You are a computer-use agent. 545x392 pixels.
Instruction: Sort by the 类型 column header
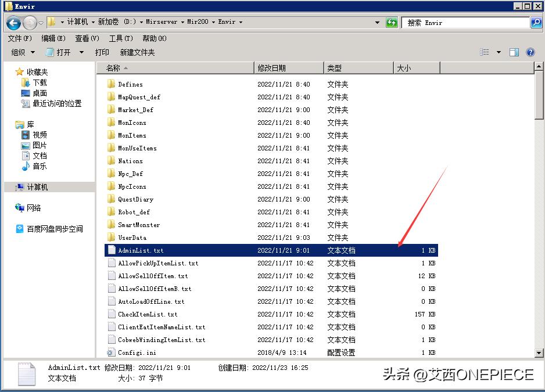click(x=359, y=68)
